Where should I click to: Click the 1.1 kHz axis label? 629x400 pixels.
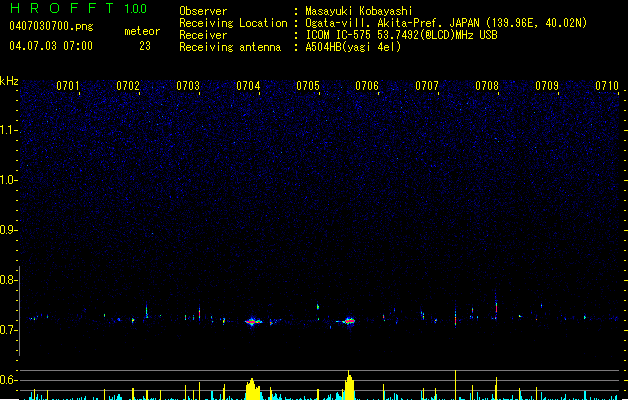point(8,130)
